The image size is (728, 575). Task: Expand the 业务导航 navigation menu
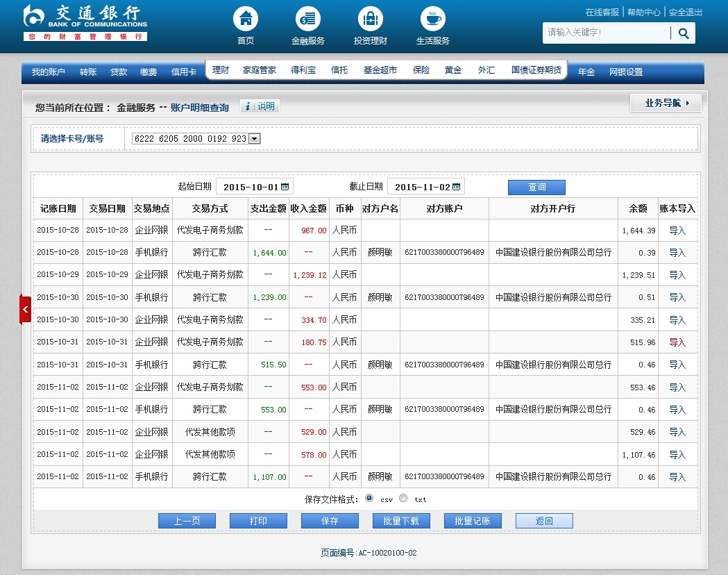point(666,103)
